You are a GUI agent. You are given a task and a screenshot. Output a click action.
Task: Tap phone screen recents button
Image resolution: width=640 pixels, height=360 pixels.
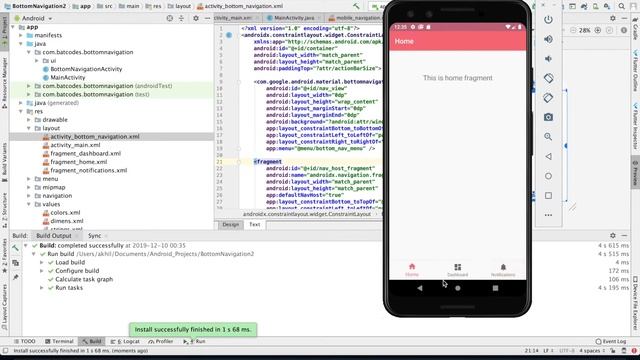click(x=495, y=288)
